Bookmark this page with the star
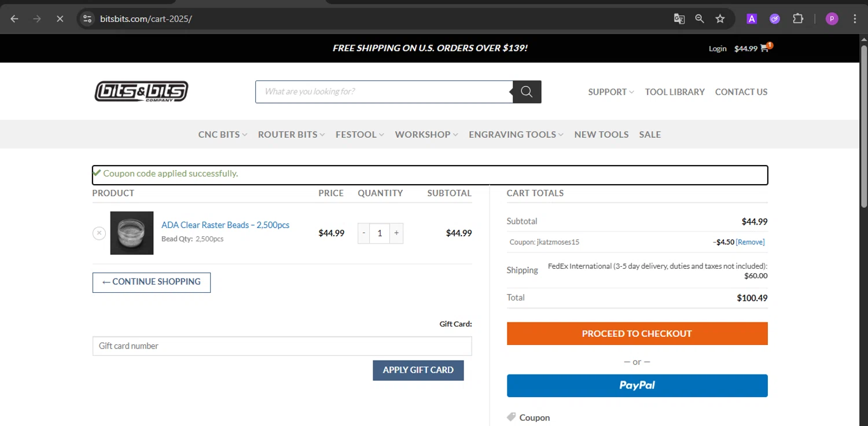 (720, 19)
